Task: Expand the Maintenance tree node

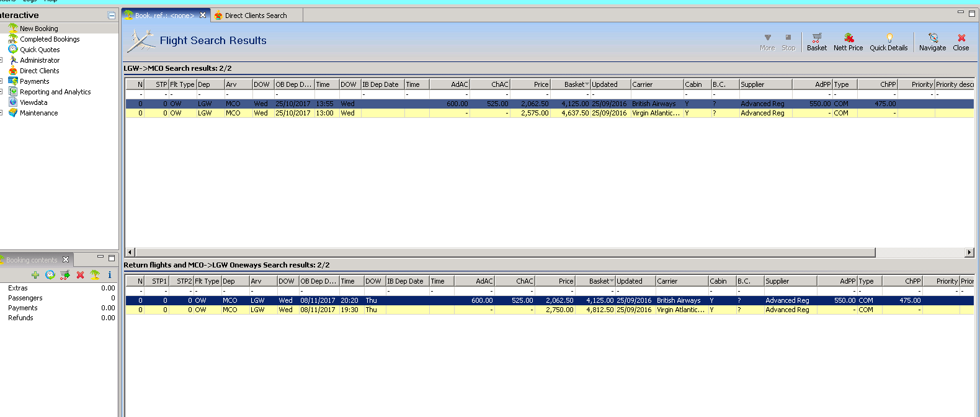Action: click(x=1, y=113)
